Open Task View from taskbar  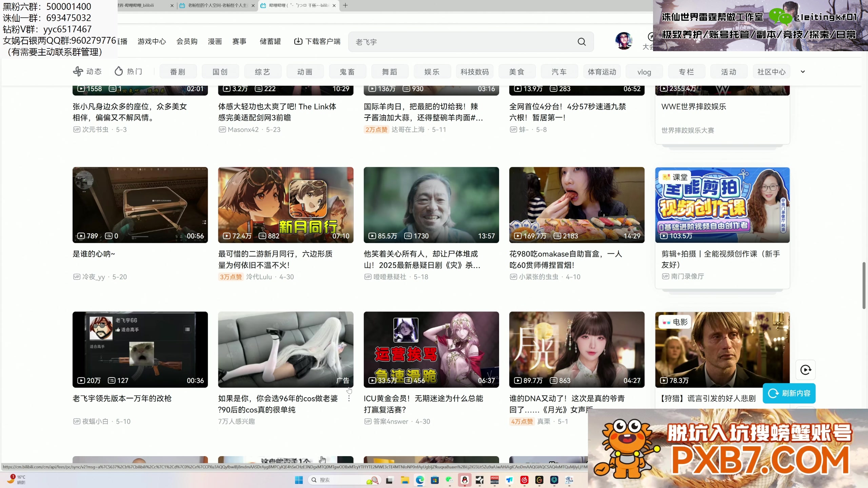(389, 480)
